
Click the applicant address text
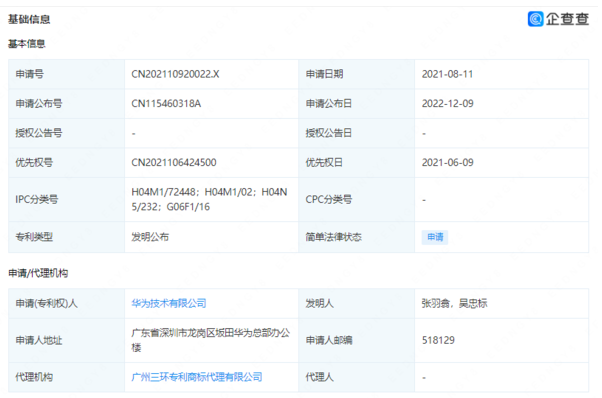click(x=210, y=340)
